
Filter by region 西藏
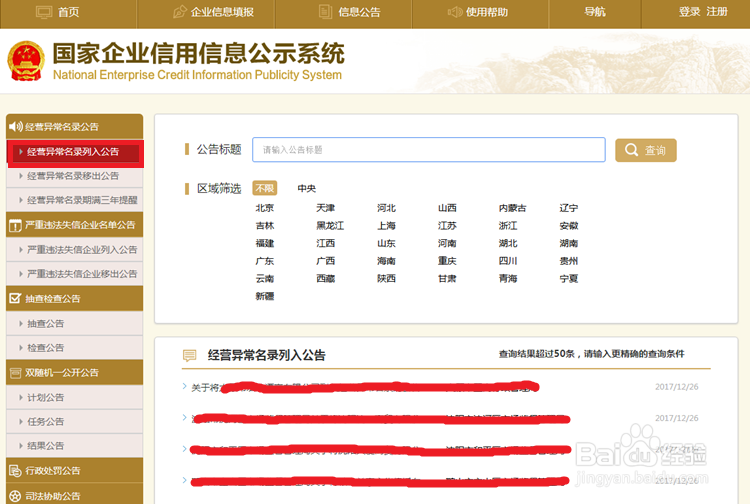(x=325, y=279)
